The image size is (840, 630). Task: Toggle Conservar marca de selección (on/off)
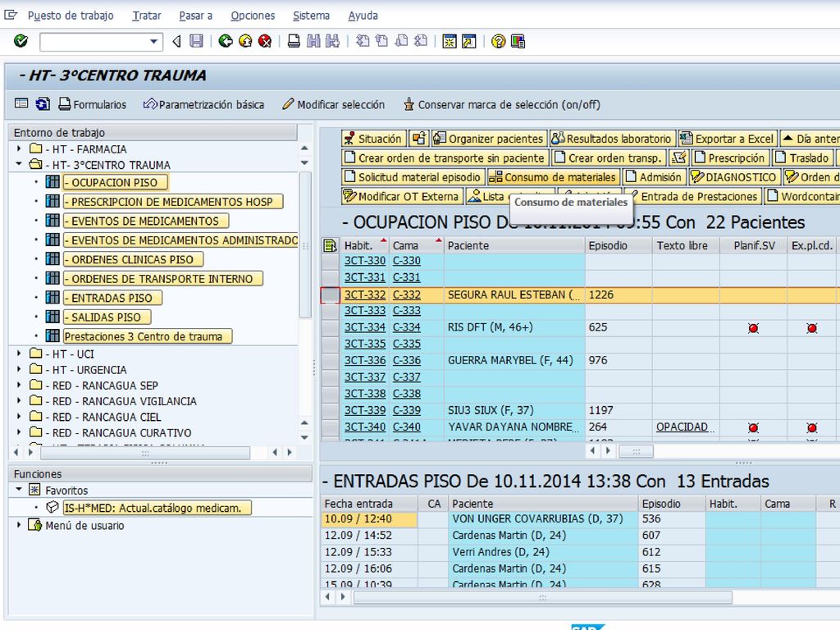tap(501, 104)
